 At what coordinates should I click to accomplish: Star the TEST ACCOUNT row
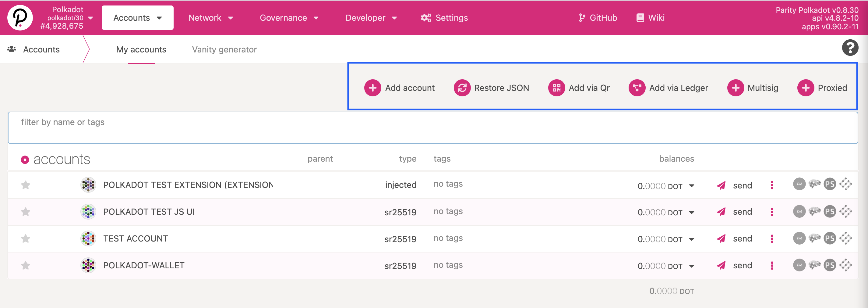26,239
